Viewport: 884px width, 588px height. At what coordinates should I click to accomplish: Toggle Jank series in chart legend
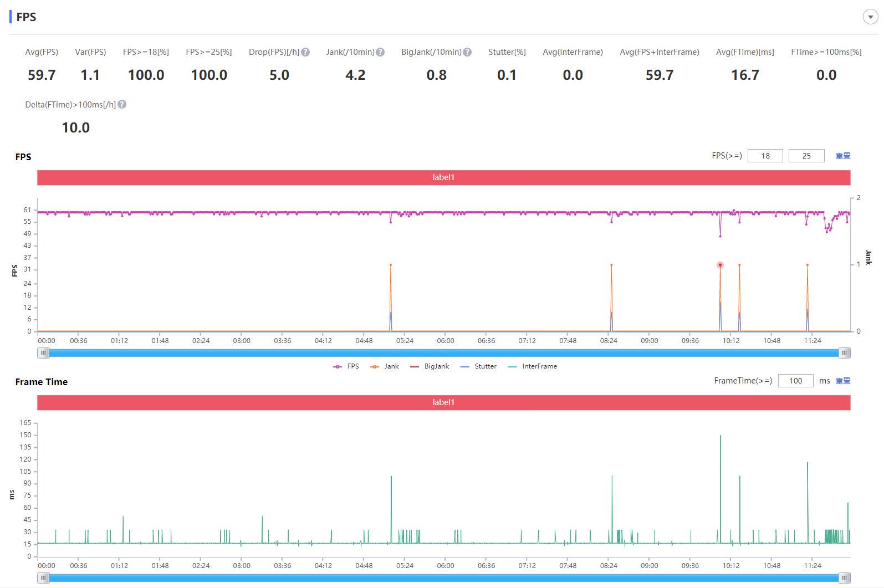[385, 366]
